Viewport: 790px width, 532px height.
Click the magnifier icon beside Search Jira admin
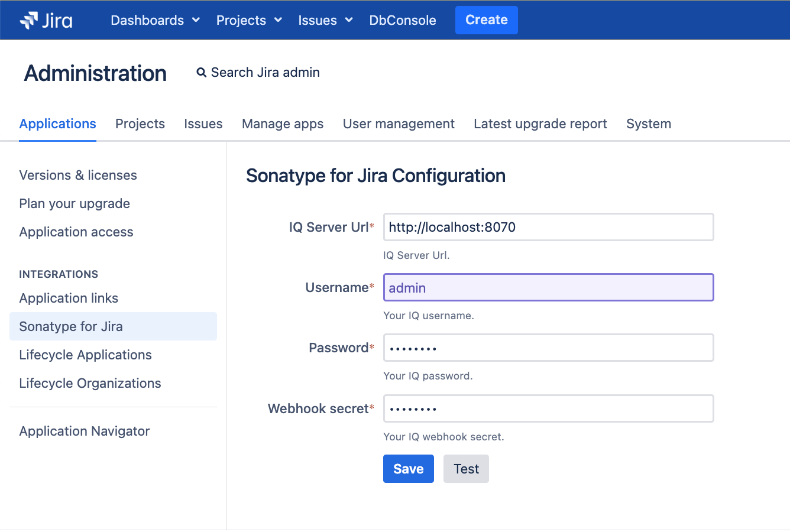(202, 73)
